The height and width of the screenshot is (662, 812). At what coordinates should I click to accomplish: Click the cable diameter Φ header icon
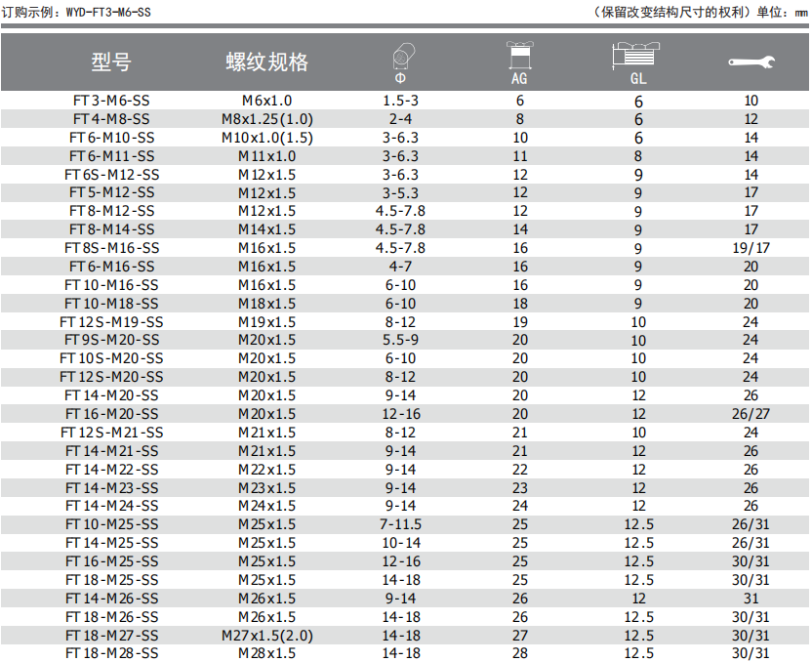[401, 56]
